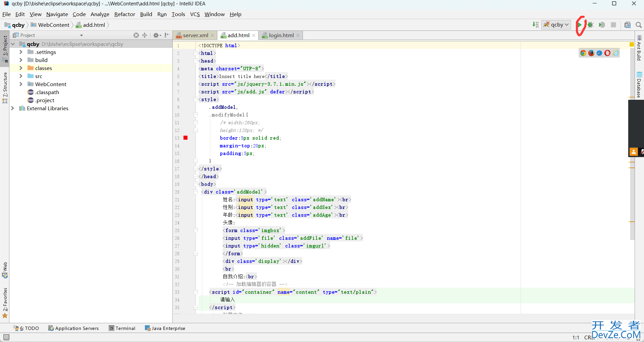The image size is (644, 342).
Task: Collapse the qcby root project node
Action: click(x=13, y=44)
